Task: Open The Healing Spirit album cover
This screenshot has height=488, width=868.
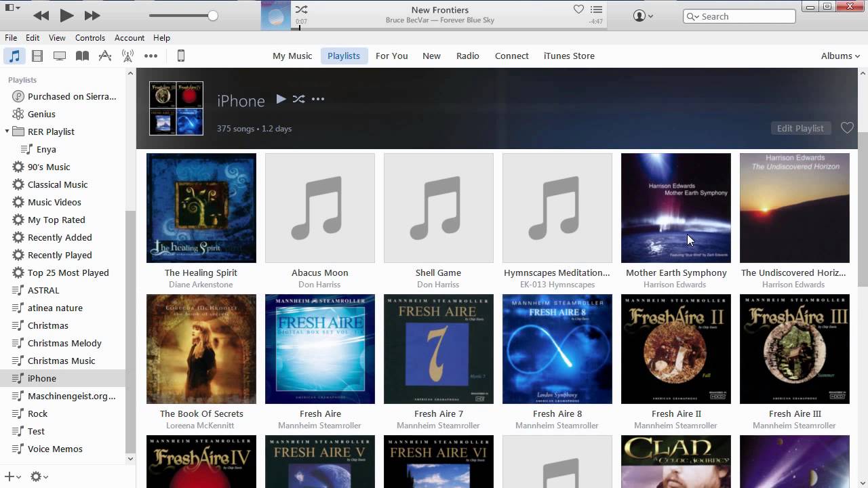Action: point(201,208)
